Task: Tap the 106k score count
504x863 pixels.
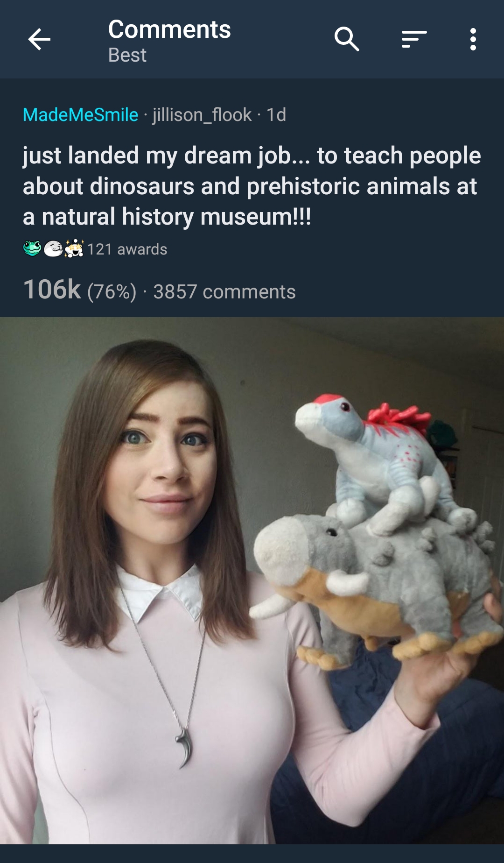Action: (x=52, y=290)
